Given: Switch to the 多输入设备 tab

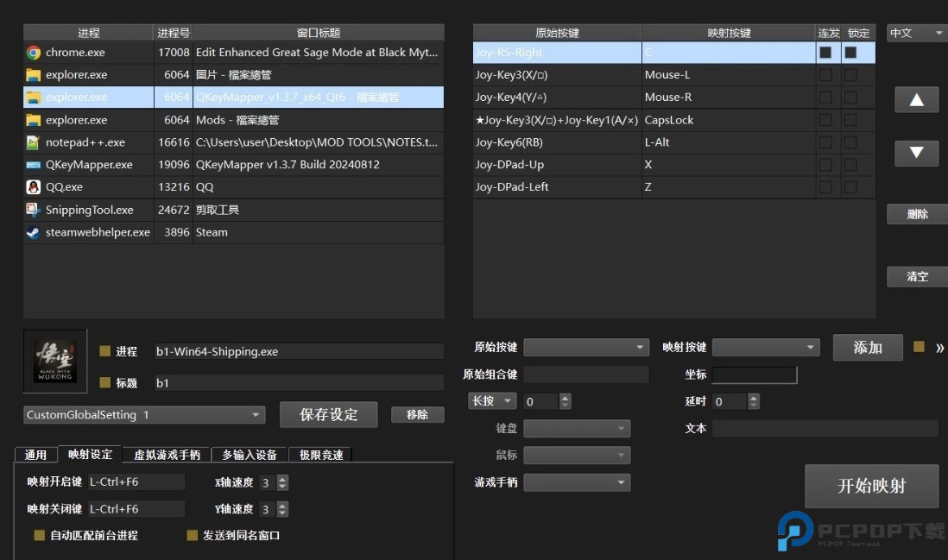Looking at the screenshot, I should pyautogui.click(x=250, y=455).
